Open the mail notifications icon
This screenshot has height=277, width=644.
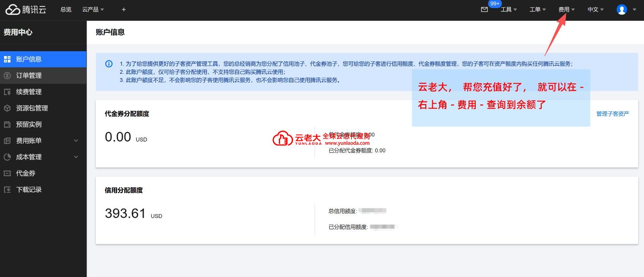click(484, 9)
